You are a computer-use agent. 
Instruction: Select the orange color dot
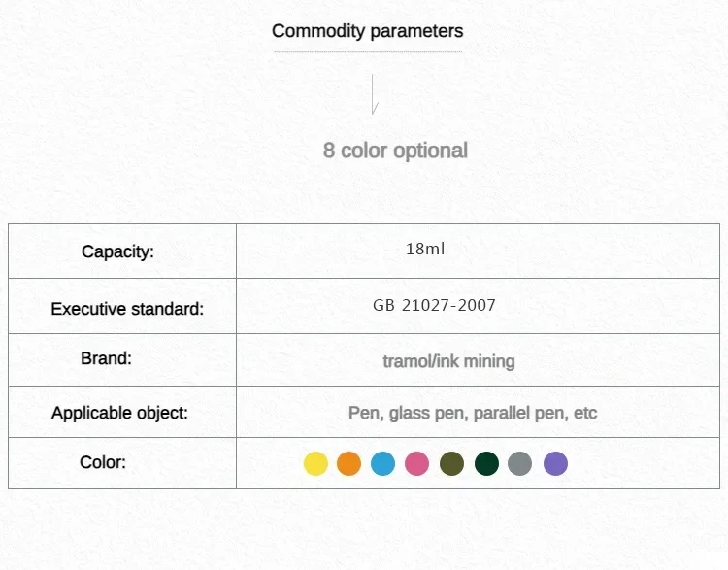348,464
